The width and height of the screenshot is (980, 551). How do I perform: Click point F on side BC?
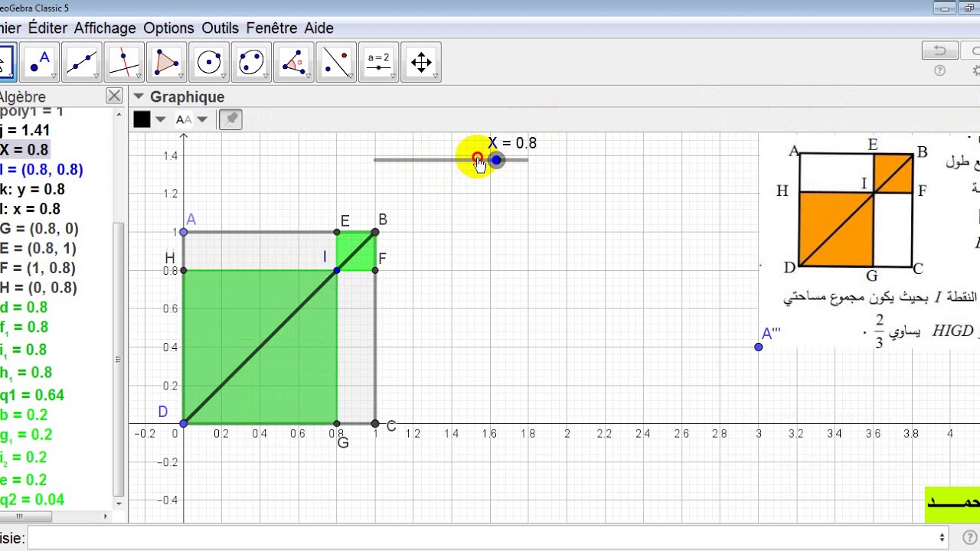(375, 270)
